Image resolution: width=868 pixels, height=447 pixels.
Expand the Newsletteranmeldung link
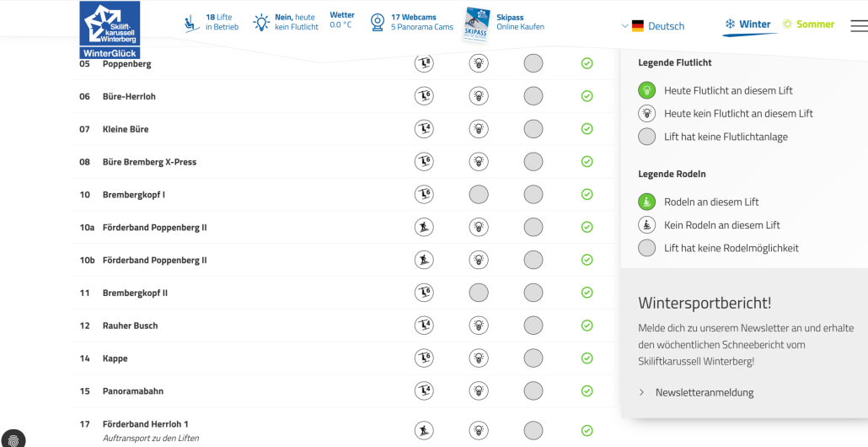coord(704,392)
